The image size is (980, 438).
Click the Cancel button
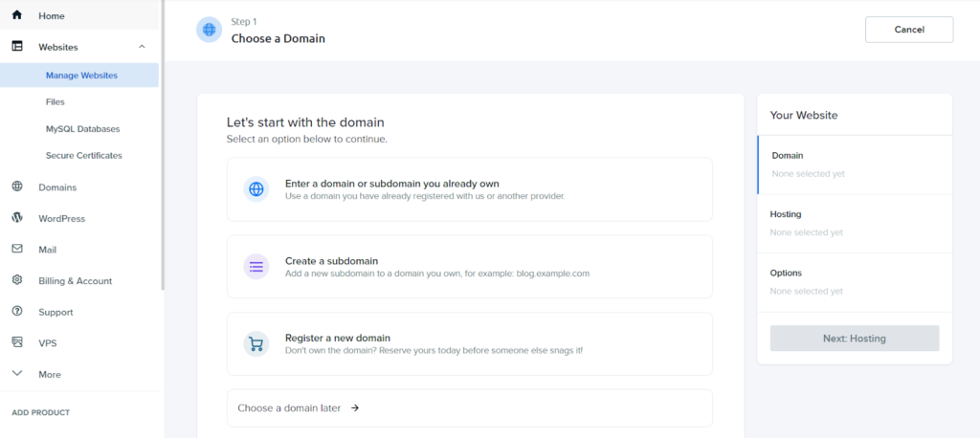click(909, 30)
